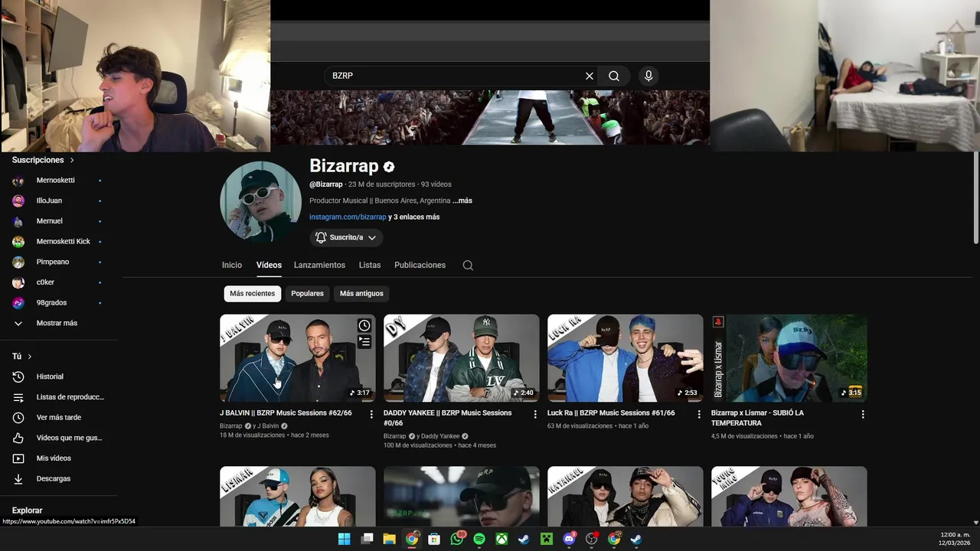Play the J BALVIN BZRP session thumbnail
Screen dimensions: 980x551
[x=298, y=357]
